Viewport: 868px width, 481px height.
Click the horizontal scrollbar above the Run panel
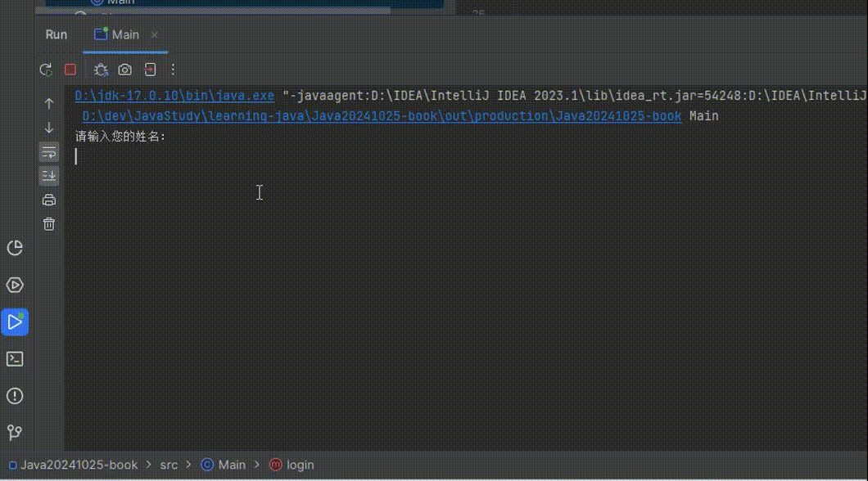pyautogui.click(x=213, y=11)
